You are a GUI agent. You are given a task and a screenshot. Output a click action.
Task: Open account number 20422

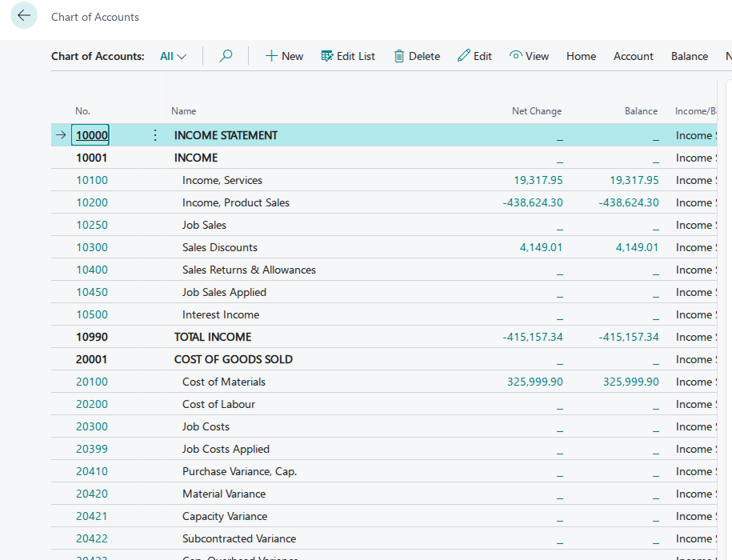coord(92,538)
